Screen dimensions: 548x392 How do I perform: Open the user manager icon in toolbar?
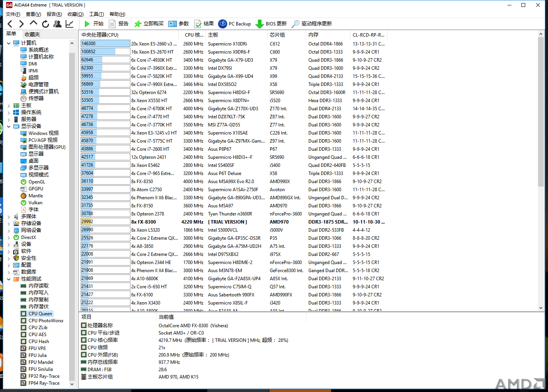[x=58, y=24]
